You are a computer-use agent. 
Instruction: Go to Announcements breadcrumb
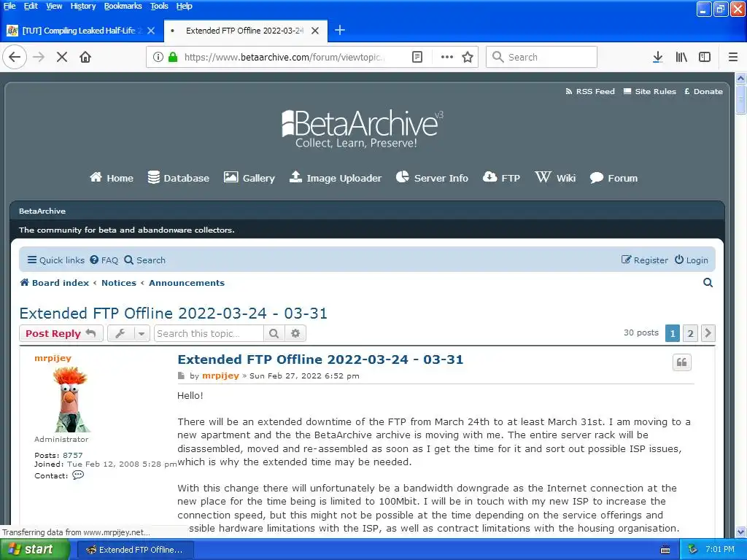click(x=187, y=283)
